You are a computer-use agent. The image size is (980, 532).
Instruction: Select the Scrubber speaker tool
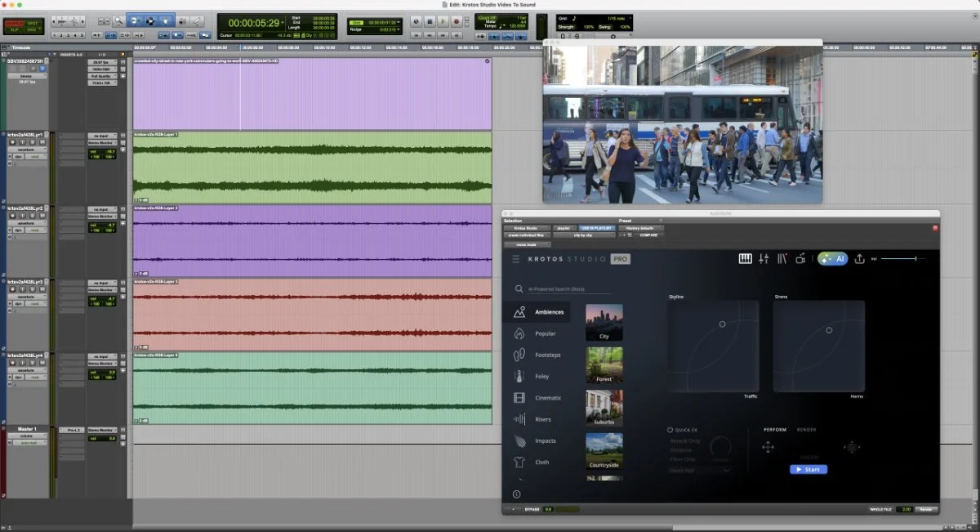pyautogui.click(x=183, y=20)
